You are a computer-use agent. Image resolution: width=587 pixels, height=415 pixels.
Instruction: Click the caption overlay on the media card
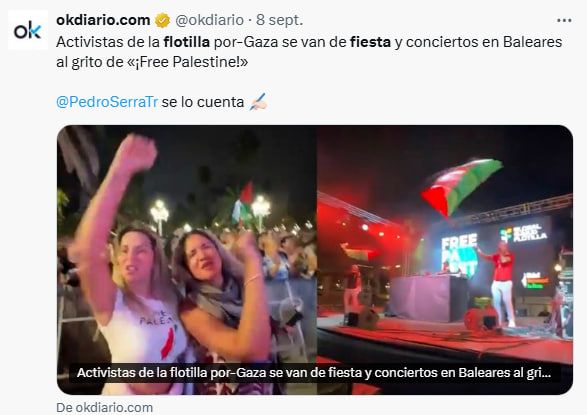314,373
